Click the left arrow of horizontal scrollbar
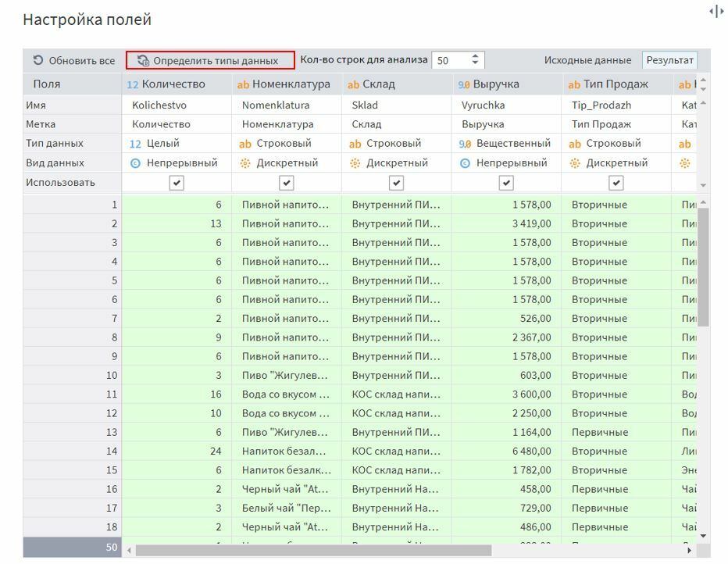Viewport: 728px width, 564px height. pyautogui.click(x=129, y=551)
